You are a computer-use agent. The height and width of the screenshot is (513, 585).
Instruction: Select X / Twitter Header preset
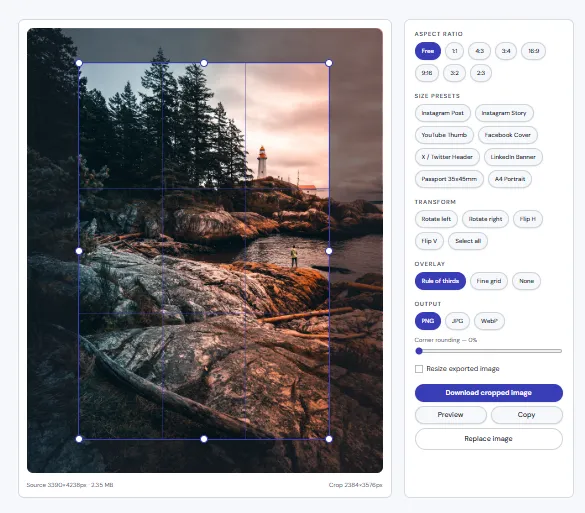[x=447, y=157]
